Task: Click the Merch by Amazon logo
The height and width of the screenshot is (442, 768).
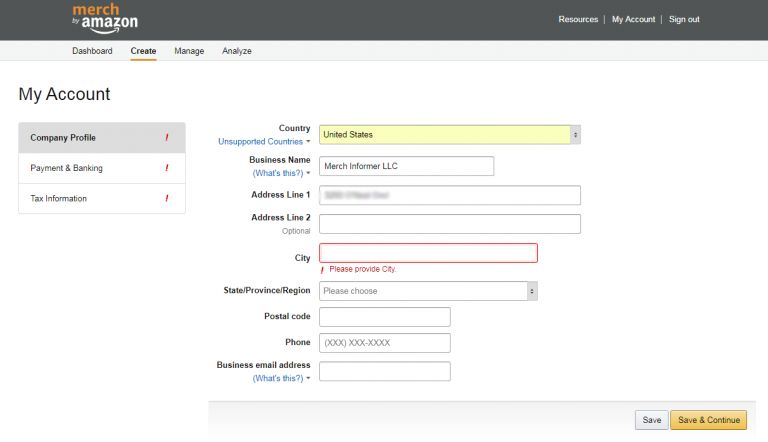Action: [105, 18]
